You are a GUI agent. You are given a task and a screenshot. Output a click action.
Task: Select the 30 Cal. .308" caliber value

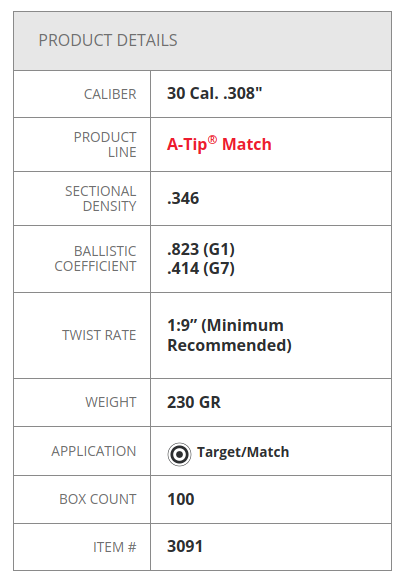[215, 93]
